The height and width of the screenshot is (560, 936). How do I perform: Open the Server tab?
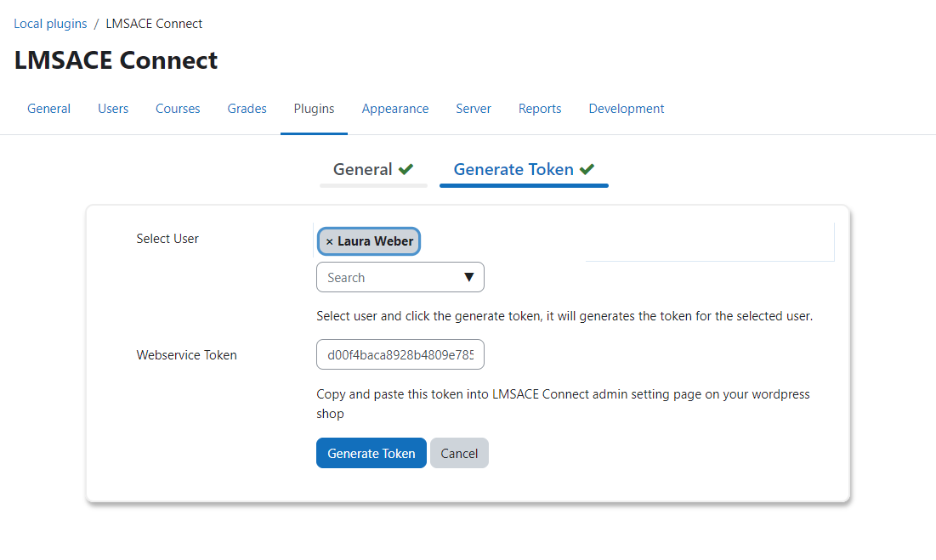(474, 109)
